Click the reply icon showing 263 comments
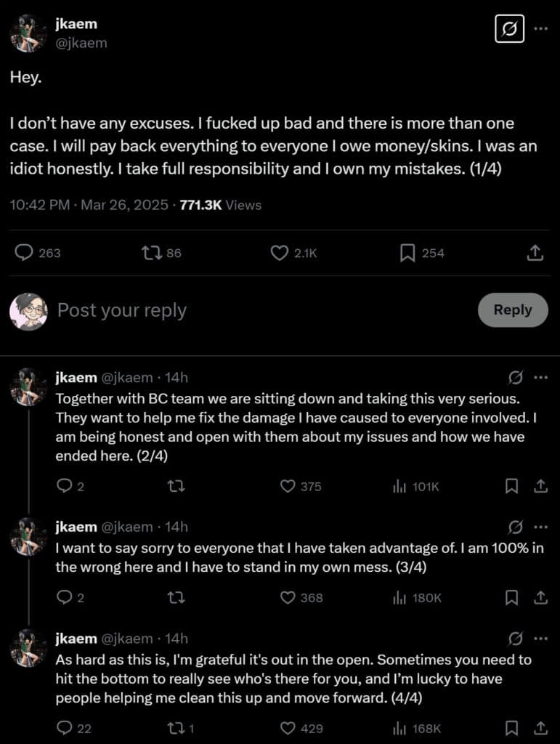The image size is (560, 744). point(25,253)
